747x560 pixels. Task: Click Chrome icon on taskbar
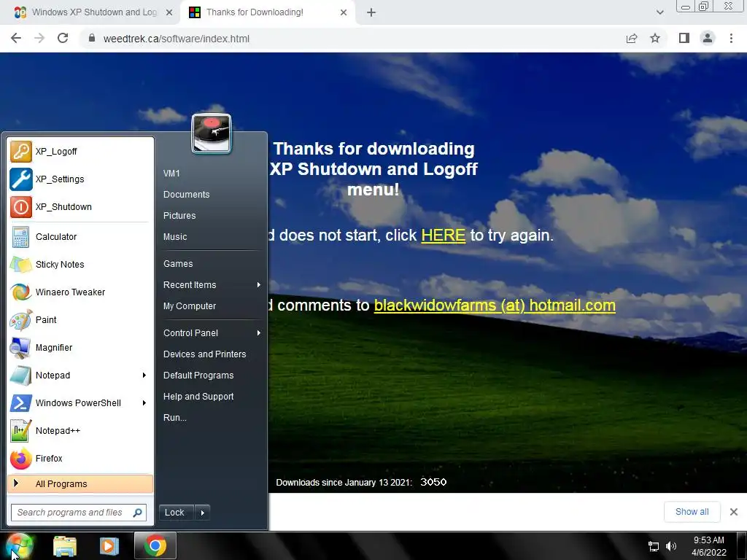pyautogui.click(x=155, y=546)
